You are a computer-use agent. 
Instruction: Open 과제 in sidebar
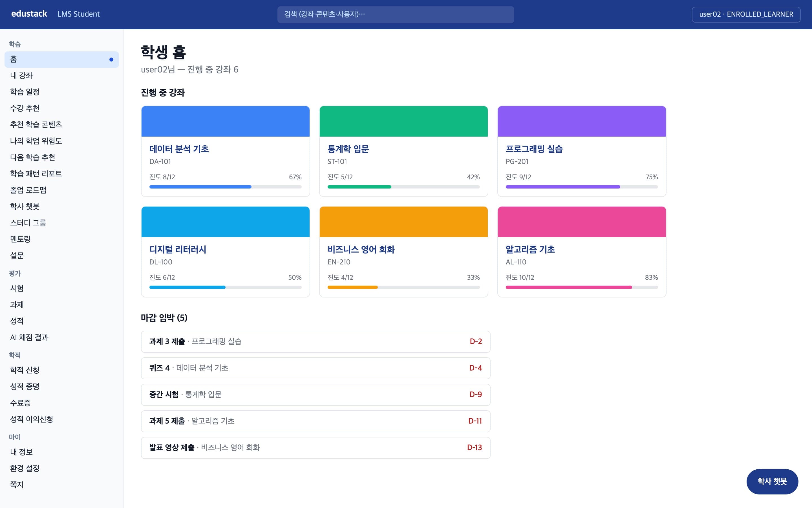62,305
